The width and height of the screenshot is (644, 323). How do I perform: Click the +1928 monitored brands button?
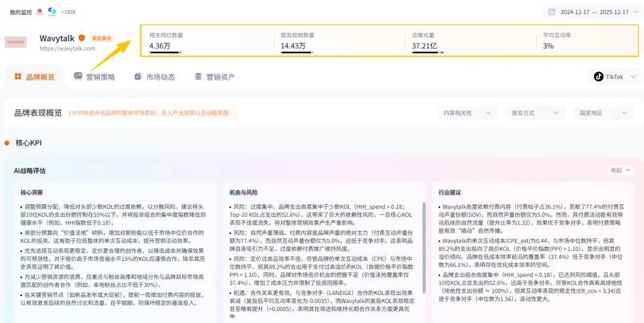[69, 12]
